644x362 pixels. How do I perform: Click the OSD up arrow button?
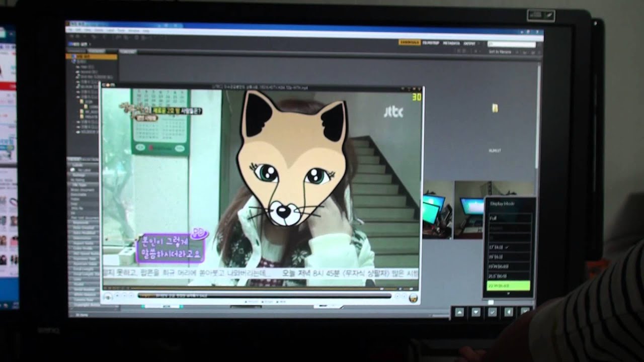pos(459,312)
